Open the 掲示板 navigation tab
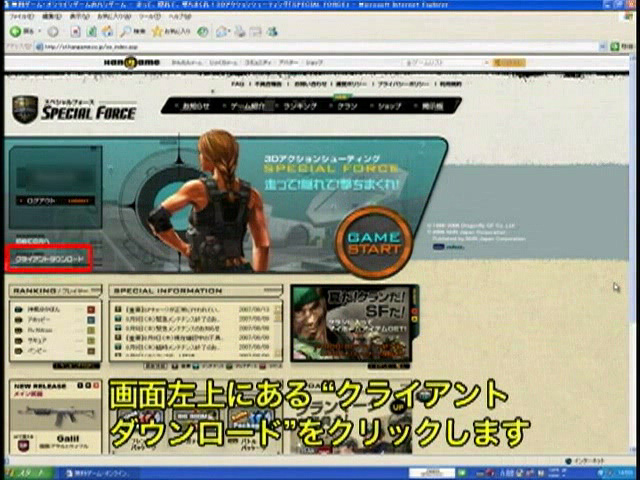The height and width of the screenshot is (480, 640). [433, 106]
